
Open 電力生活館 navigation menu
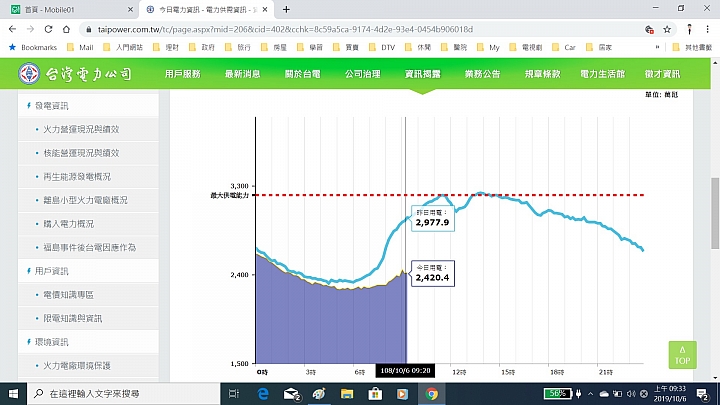coord(602,74)
